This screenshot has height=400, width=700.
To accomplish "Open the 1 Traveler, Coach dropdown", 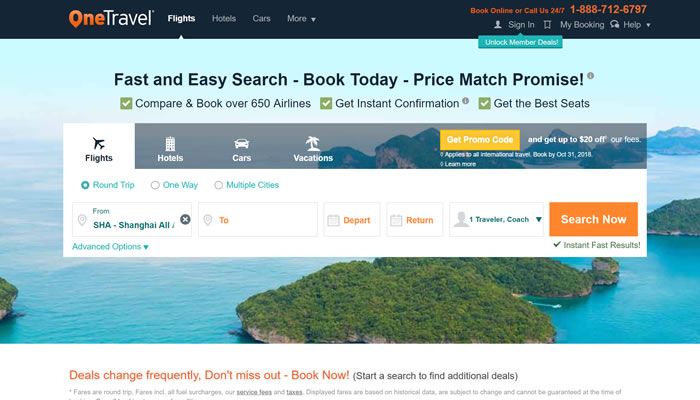I will (496, 219).
